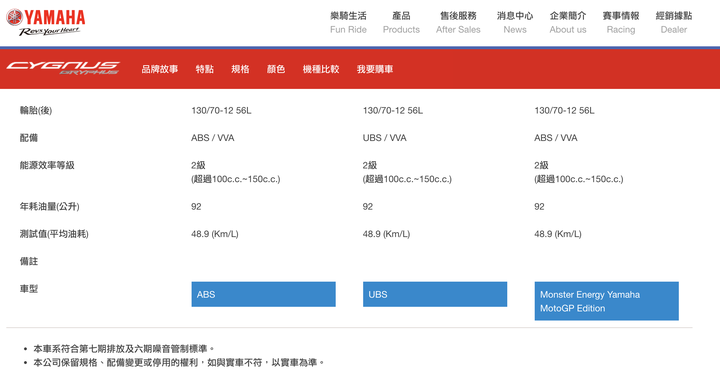Click third column annual fuel value 92
This screenshot has height=378, width=720.
pyautogui.click(x=539, y=207)
